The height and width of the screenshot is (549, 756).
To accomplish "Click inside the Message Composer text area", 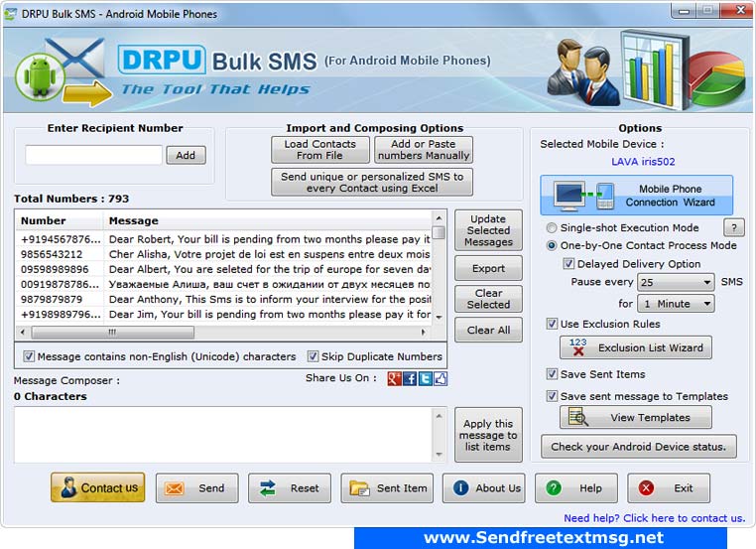I will [224, 435].
